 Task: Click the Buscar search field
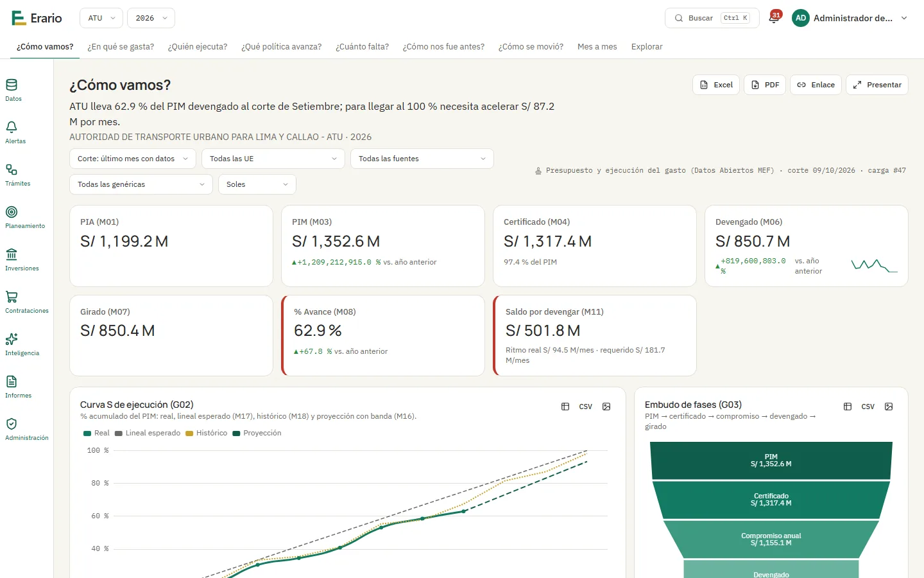click(712, 18)
